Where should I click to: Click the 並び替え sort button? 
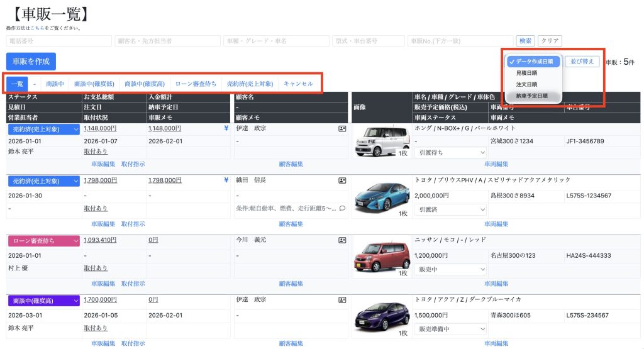coord(582,62)
